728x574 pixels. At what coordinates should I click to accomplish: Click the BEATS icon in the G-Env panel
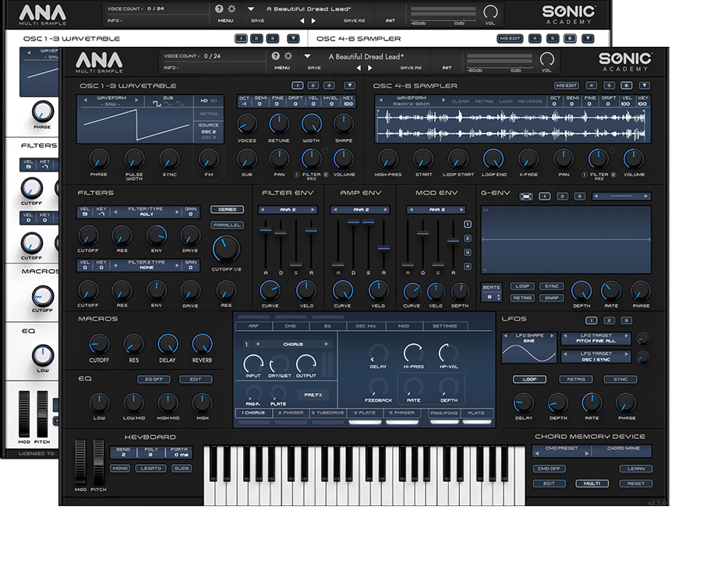click(x=490, y=286)
